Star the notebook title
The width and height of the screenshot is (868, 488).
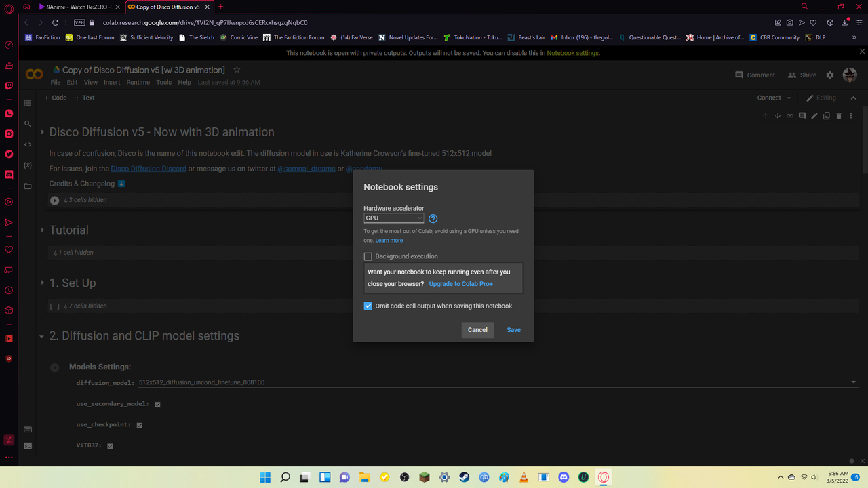237,70
